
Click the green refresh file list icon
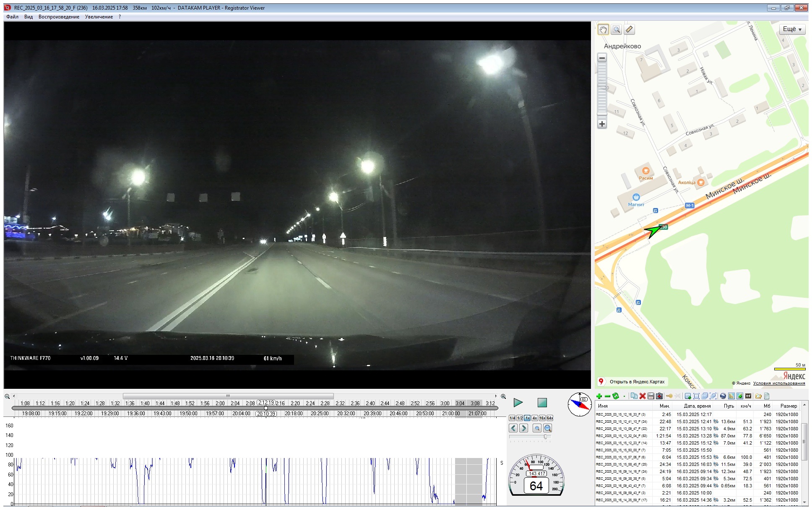click(616, 396)
